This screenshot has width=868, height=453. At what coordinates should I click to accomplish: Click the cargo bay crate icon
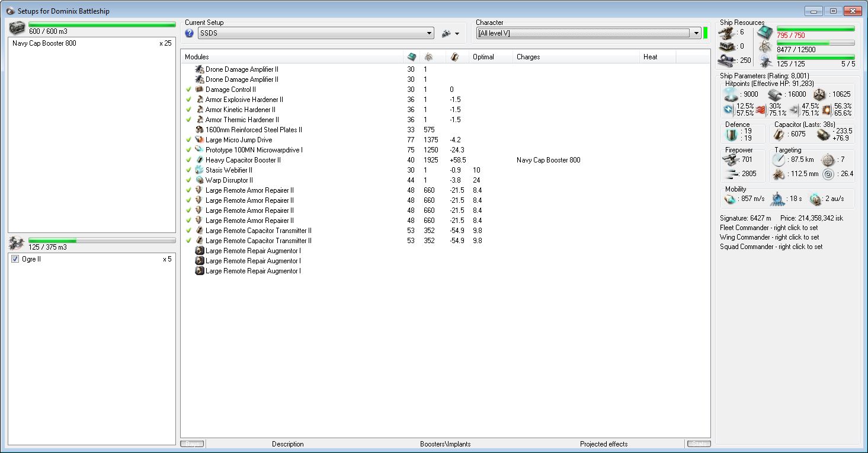tap(17, 28)
